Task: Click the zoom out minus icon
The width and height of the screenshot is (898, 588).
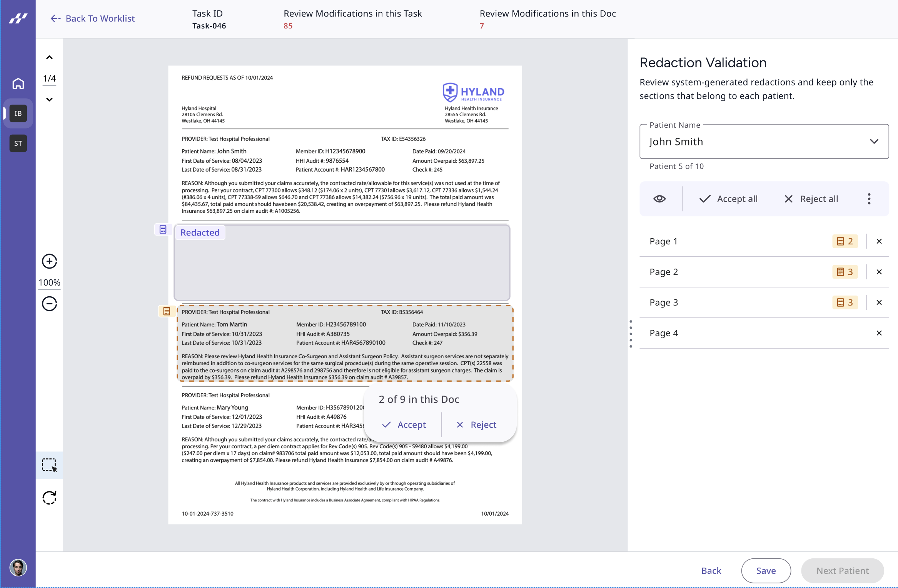Action: [x=49, y=304]
